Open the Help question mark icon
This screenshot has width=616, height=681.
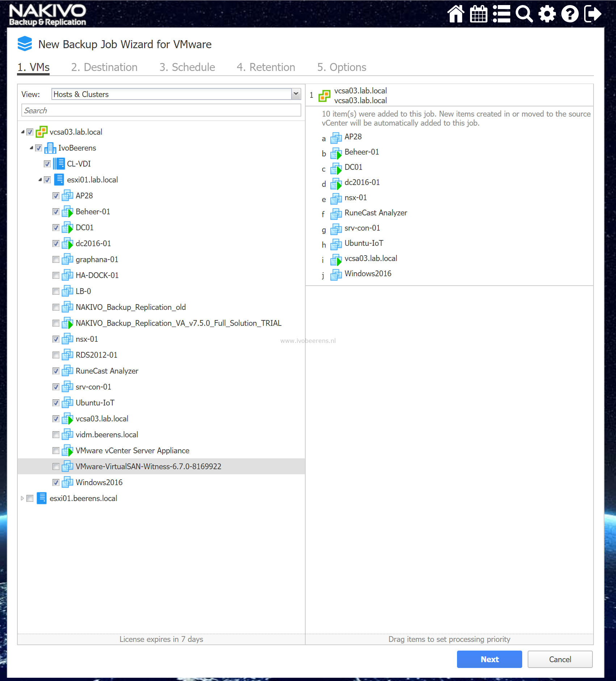tap(570, 14)
